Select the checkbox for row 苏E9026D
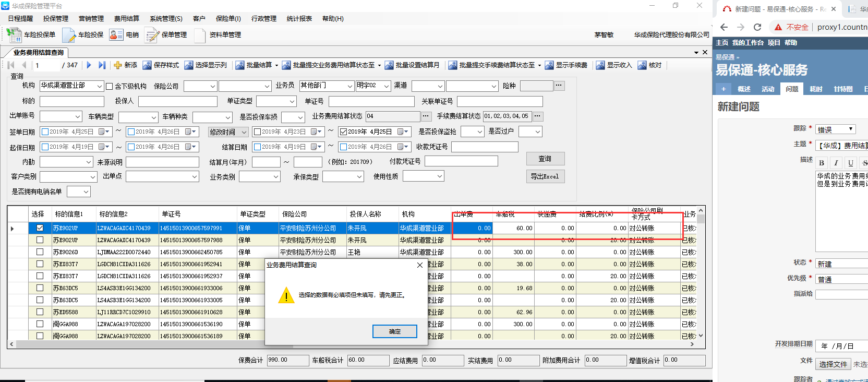The image size is (868, 382). pos(40,252)
